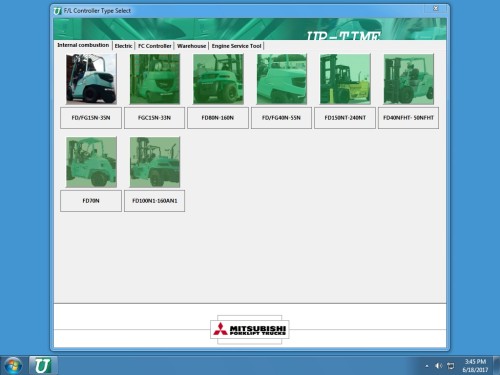Click the FGC15N-33N forklift photo
The height and width of the screenshot is (375, 500).
click(x=155, y=79)
